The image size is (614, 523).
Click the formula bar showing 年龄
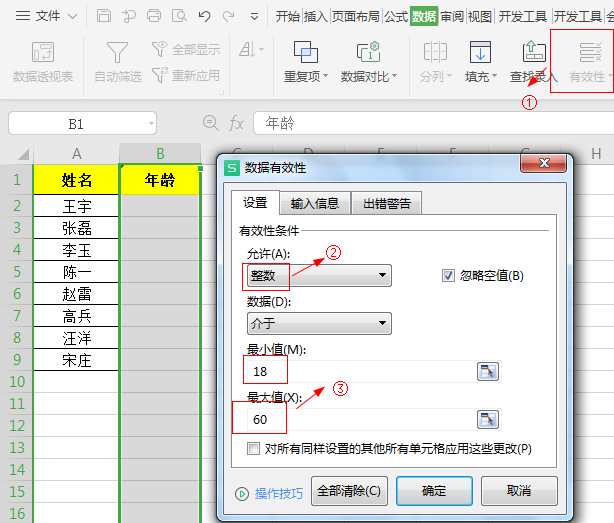click(x=434, y=123)
